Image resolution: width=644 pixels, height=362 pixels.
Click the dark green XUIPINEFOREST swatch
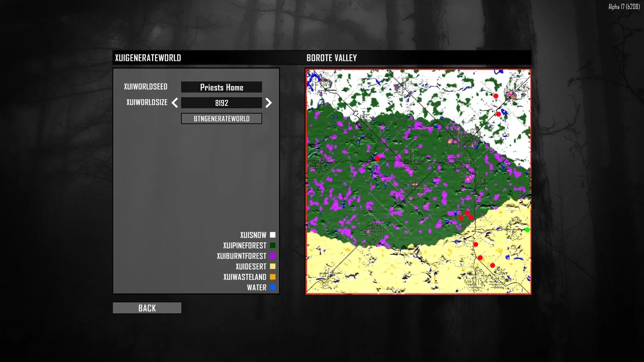[273, 246]
